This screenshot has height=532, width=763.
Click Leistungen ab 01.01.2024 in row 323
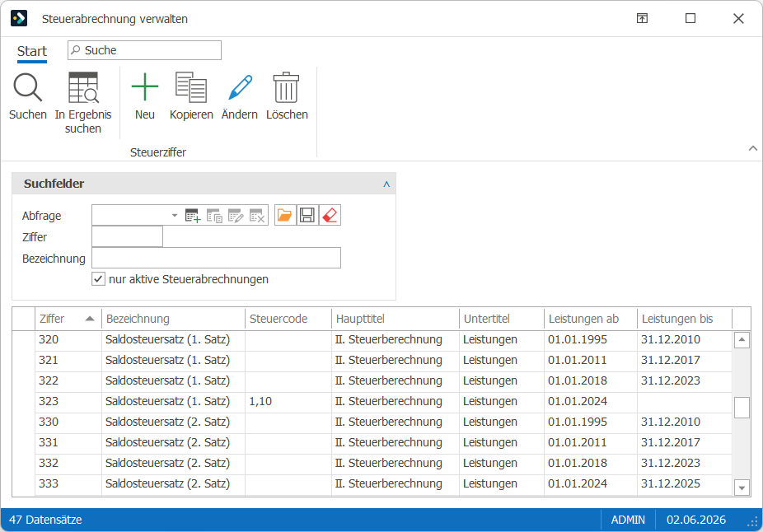pyautogui.click(x=591, y=402)
